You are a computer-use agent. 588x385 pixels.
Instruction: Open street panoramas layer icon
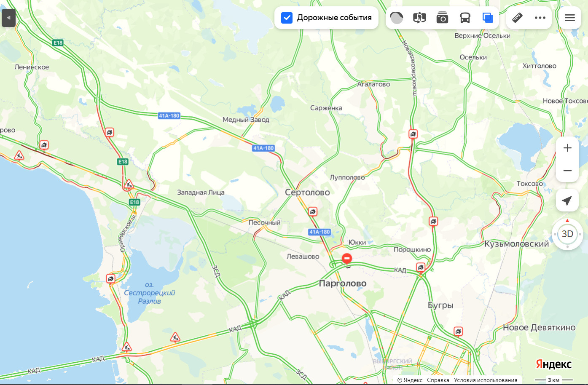pyautogui.click(x=419, y=18)
